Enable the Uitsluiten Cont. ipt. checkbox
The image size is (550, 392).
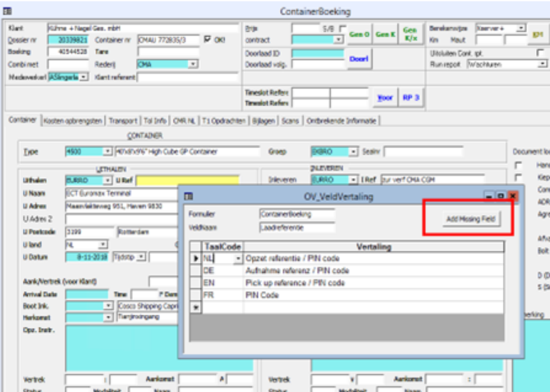[540, 52]
